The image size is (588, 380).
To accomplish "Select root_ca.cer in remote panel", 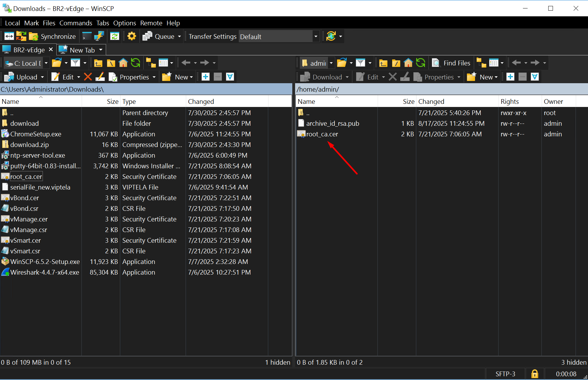I will 322,134.
